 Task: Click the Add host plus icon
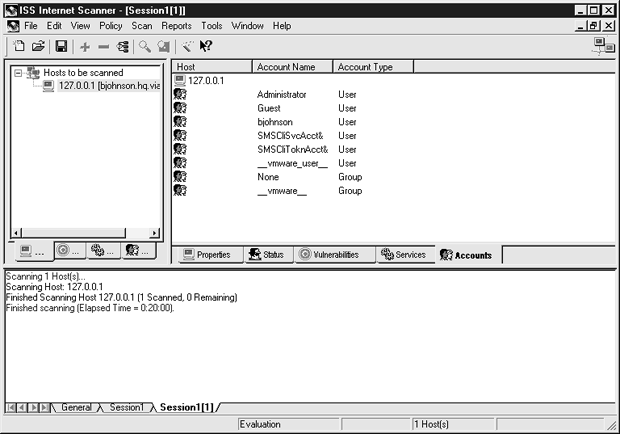coord(85,46)
